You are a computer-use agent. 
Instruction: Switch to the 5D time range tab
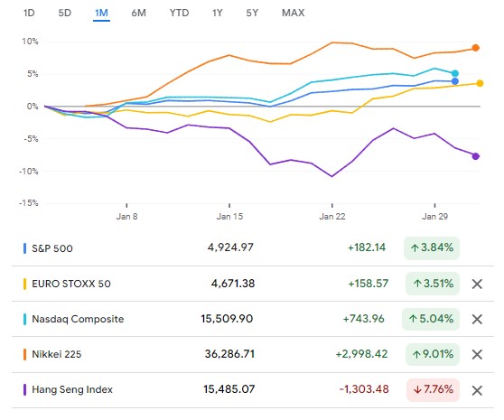coord(65,13)
